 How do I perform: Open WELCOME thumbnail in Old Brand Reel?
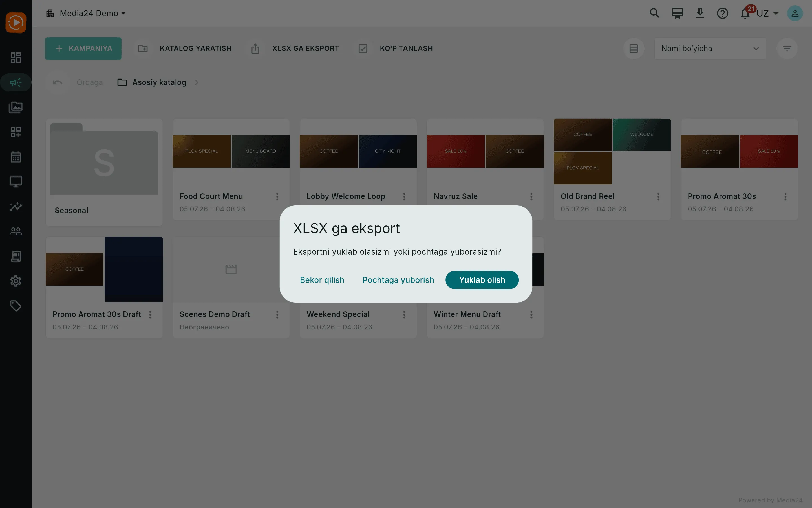[641, 134]
